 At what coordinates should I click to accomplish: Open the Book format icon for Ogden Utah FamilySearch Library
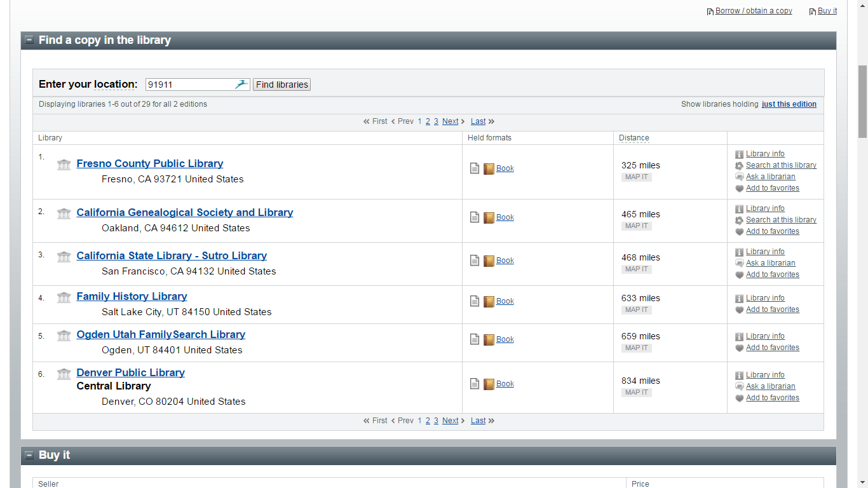tap(489, 339)
